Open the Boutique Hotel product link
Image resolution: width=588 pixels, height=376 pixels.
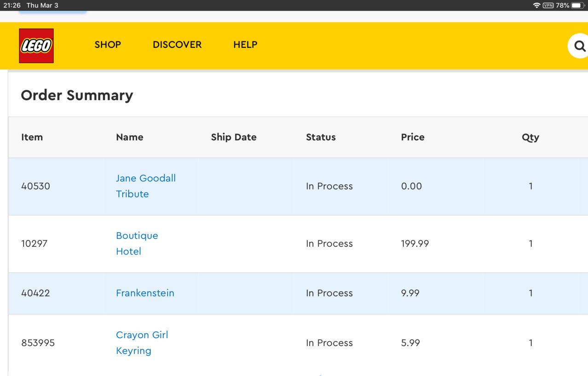(x=137, y=244)
